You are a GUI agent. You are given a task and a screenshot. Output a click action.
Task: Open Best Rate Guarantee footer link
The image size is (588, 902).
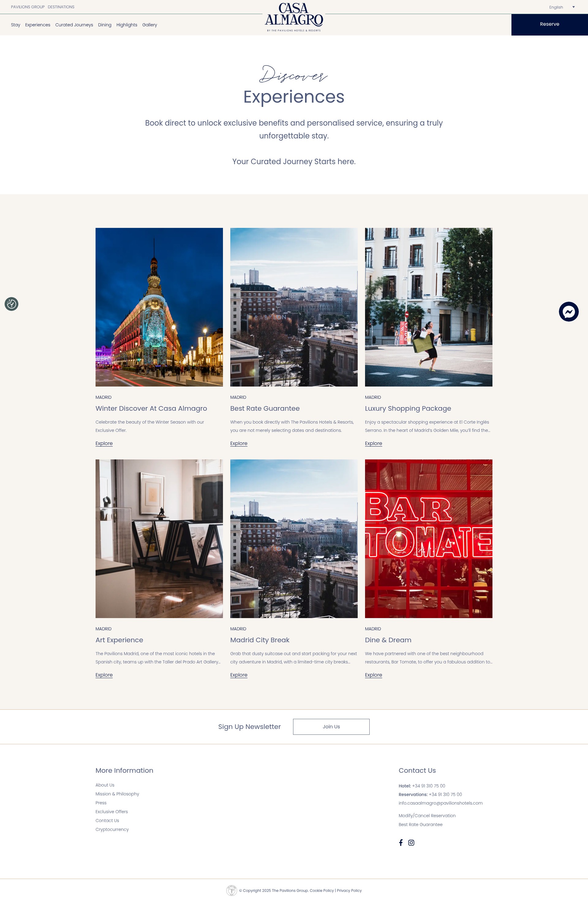420,824
